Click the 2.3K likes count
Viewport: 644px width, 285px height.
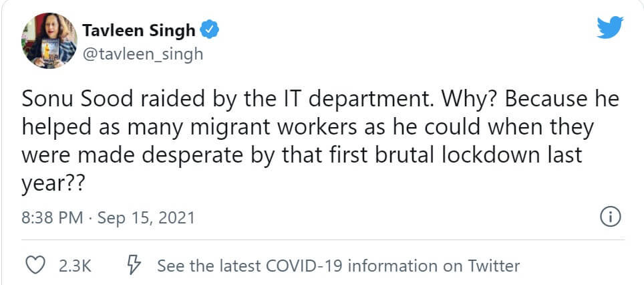(75, 266)
